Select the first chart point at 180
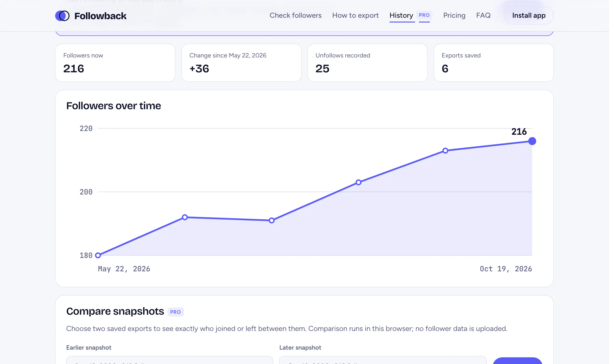 pos(98,255)
